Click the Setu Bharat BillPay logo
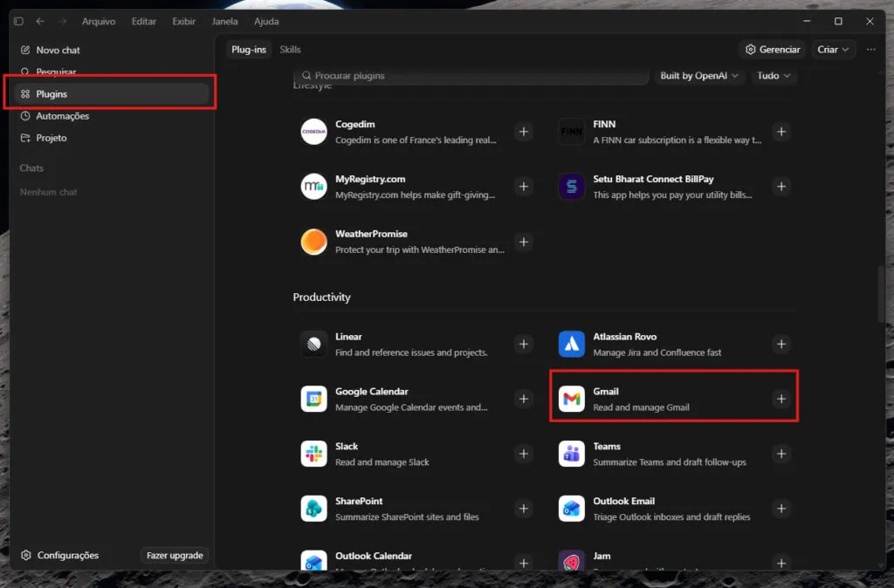Image resolution: width=894 pixels, height=588 pixels. (x=571, y=187)
